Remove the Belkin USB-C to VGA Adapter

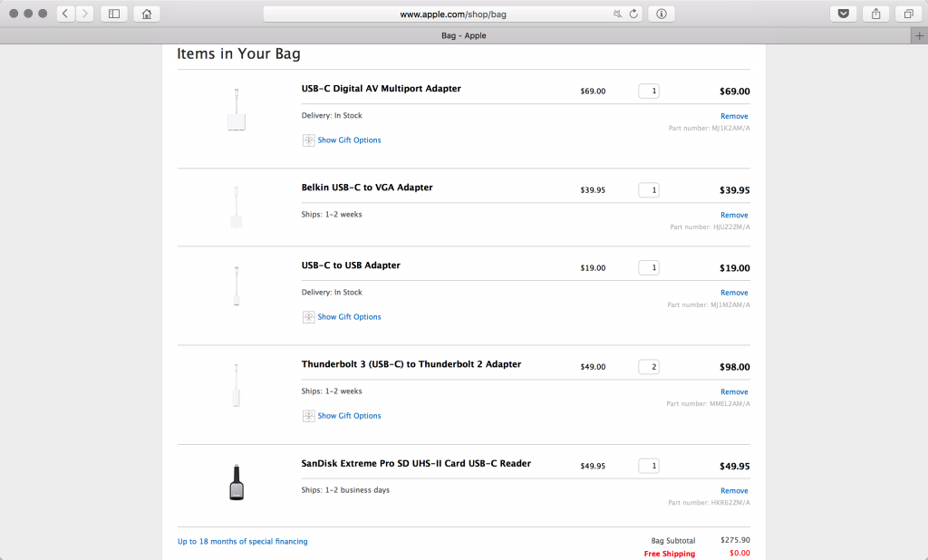pos(734,215)
